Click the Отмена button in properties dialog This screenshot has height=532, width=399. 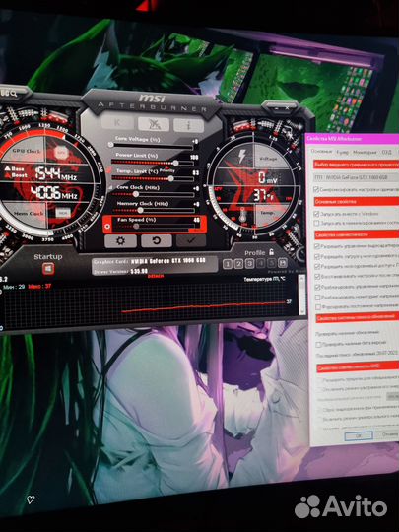click(x=389, y=434)
